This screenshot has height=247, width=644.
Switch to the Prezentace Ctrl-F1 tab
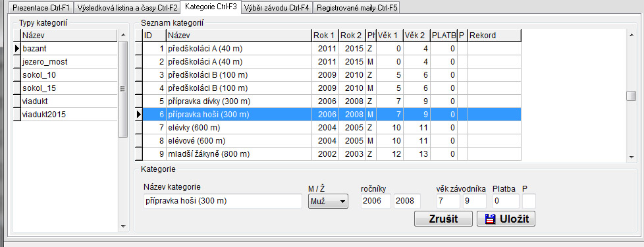[x=41, y=7]
